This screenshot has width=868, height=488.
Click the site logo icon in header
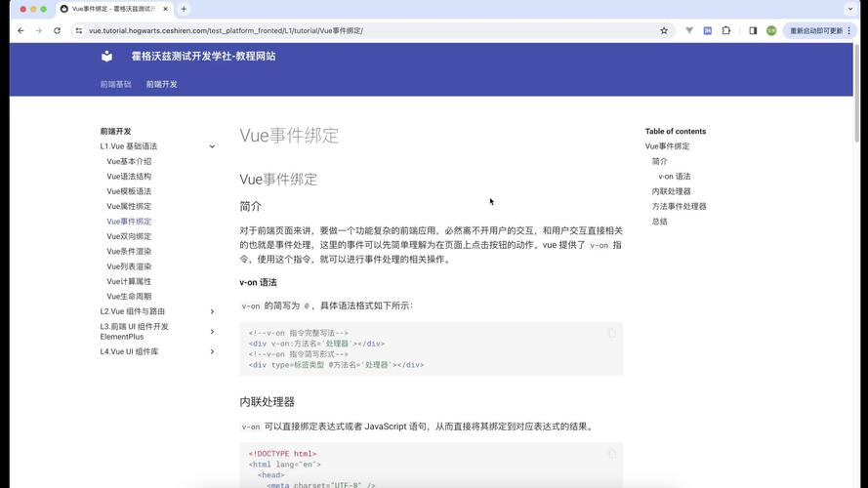click(107, 57)
